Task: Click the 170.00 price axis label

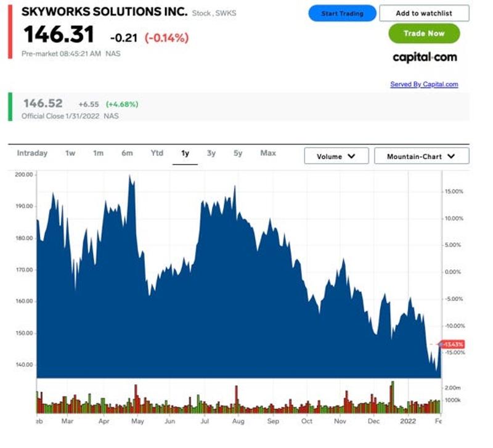Action: point(24,270)
